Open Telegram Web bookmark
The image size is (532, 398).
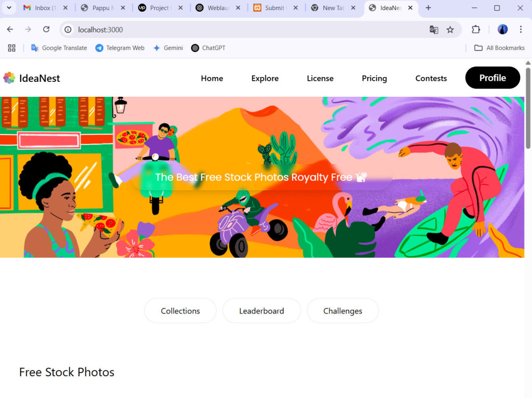(x=120, y=48)
